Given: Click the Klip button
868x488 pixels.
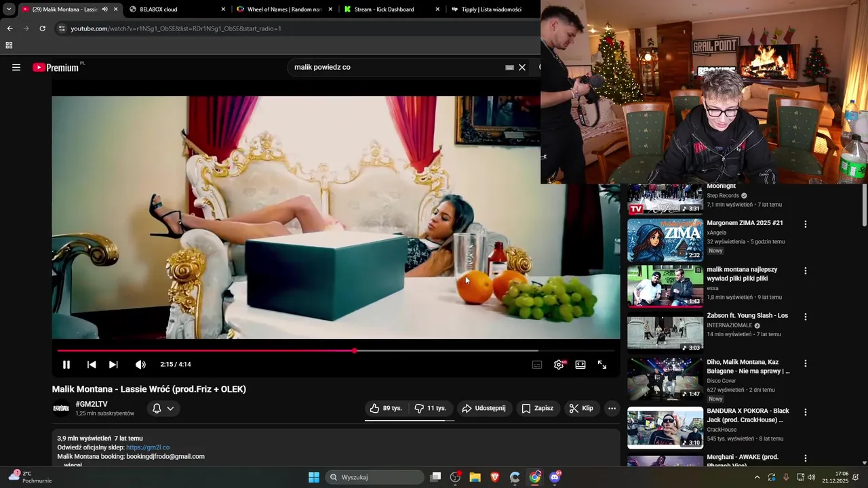Looking at the screenshot, I should 581,408.
